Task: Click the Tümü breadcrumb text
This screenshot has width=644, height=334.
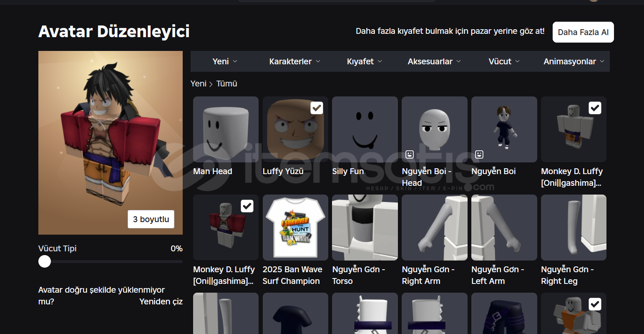Action: pyautogui.click(x=226, y=83)
